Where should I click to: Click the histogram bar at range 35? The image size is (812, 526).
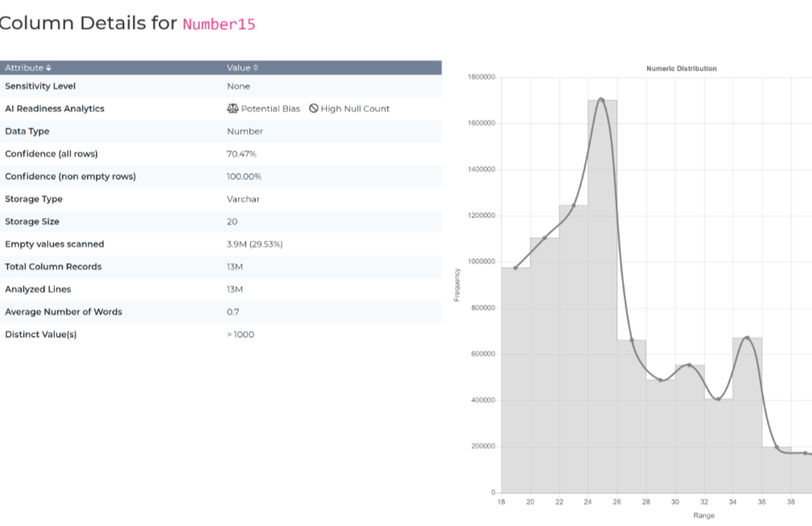pyautogui.click(x=747, y=417)
